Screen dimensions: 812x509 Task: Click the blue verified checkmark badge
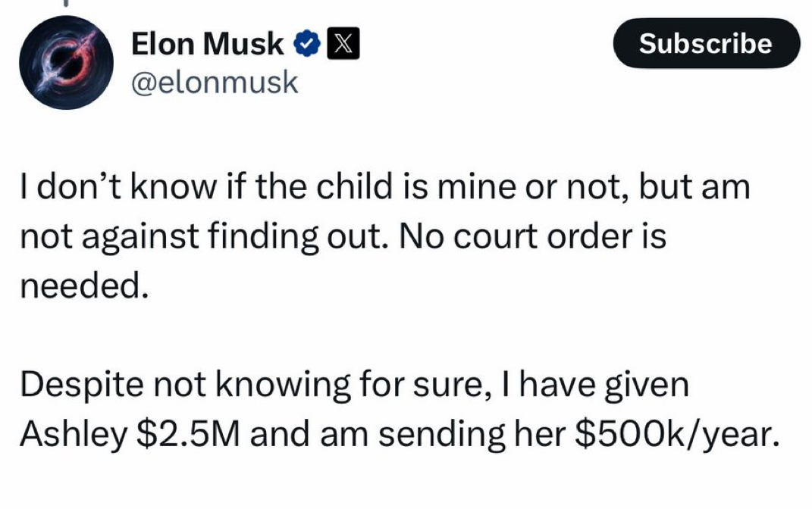(306, 43)
